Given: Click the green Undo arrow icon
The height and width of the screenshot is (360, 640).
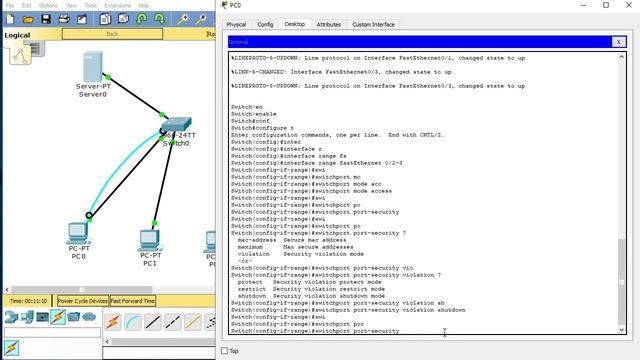Looking at the screenshot, I should [x=142, y=19].
